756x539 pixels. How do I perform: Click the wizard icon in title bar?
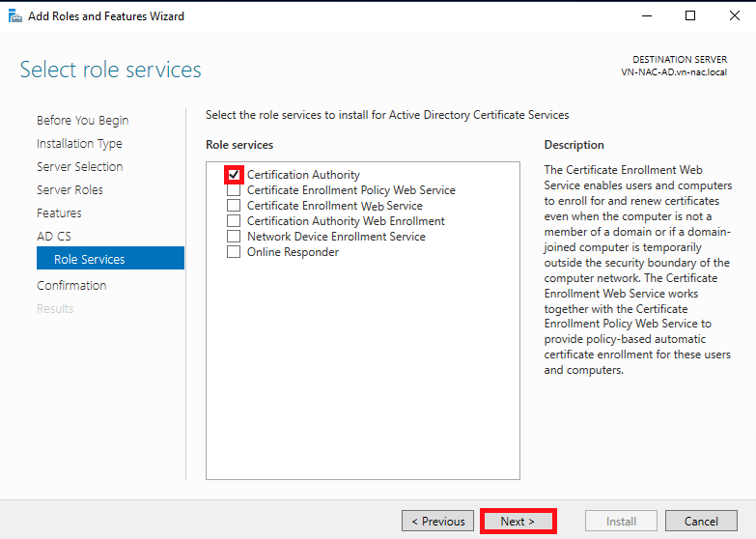click(14, 15)
